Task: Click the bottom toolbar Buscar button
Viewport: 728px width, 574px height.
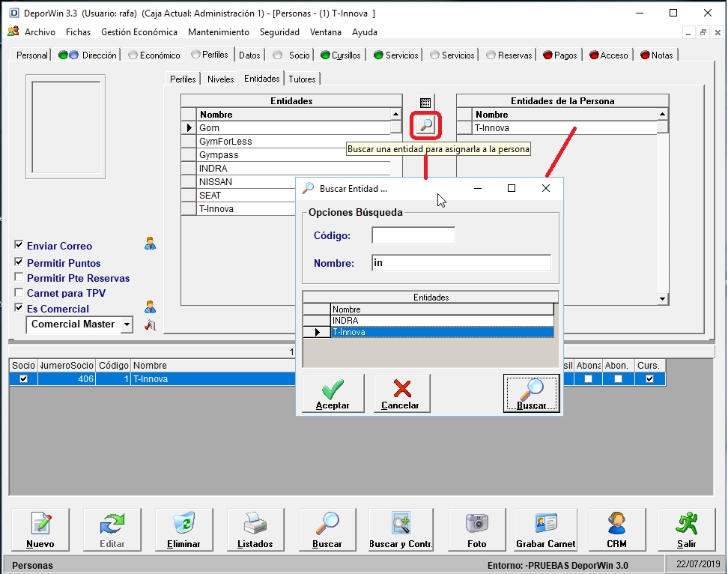Action: [327, 530]
